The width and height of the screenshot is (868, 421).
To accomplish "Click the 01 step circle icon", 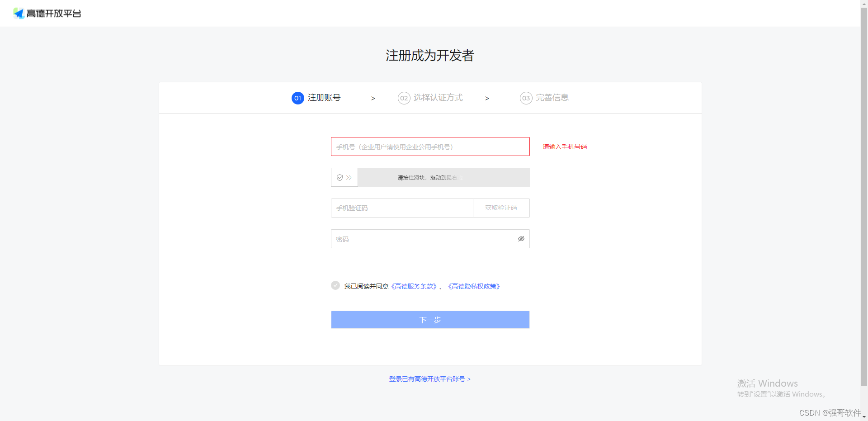I will click(297, 98).
